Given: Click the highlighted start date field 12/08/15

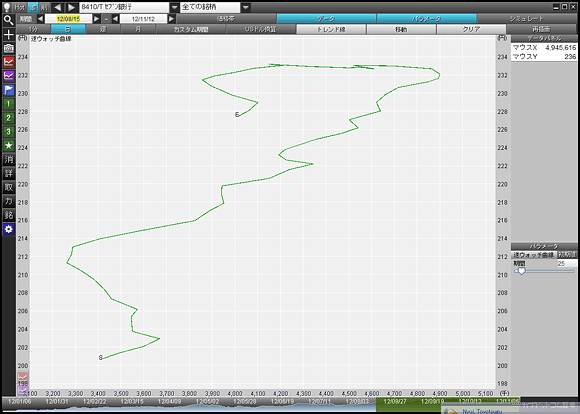Looking at the screenshot, I should tap(68, 19).
